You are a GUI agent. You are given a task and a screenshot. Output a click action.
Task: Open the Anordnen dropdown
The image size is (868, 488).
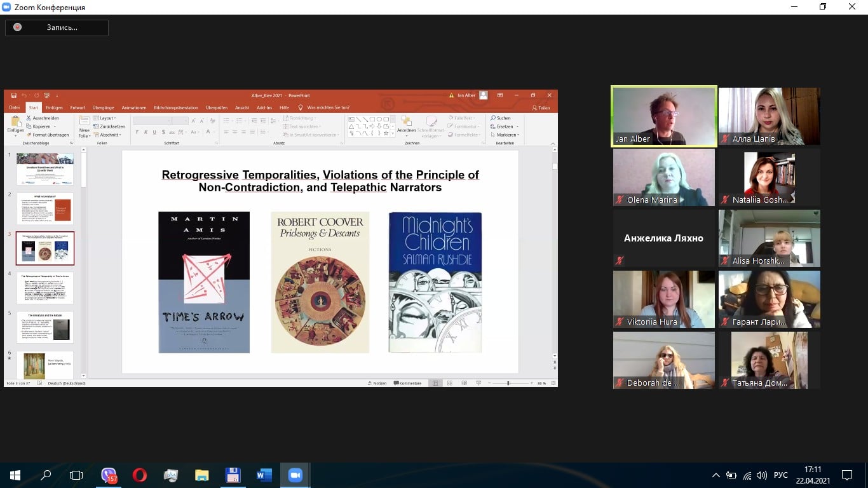[407, 126]
